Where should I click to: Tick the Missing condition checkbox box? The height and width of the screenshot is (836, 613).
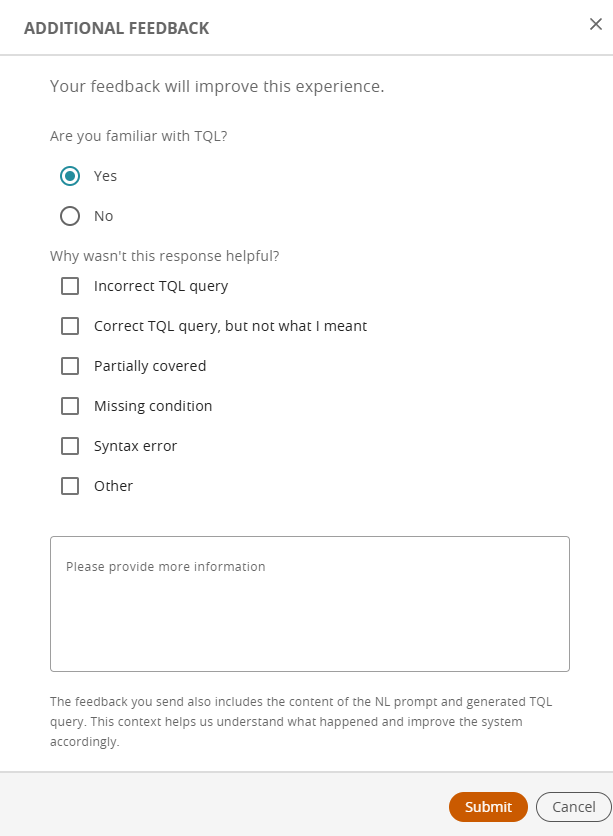(70, 406)
